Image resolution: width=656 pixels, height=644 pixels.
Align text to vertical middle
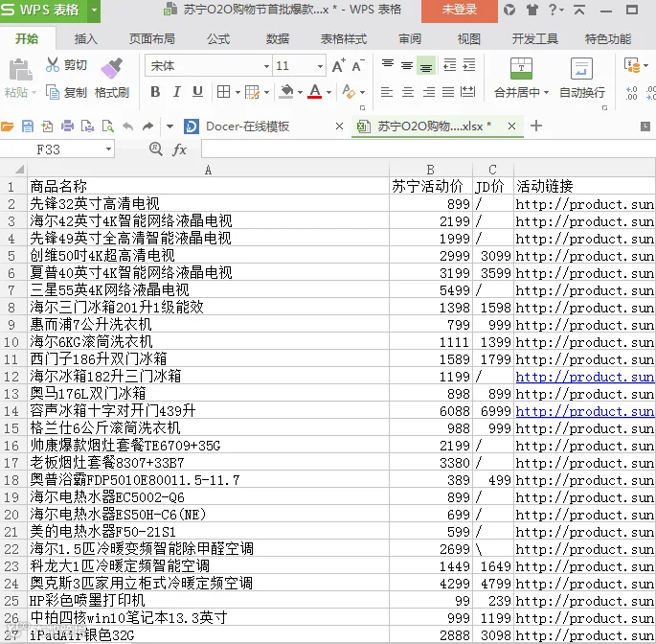pyautogui.click(x=407, y=65)
